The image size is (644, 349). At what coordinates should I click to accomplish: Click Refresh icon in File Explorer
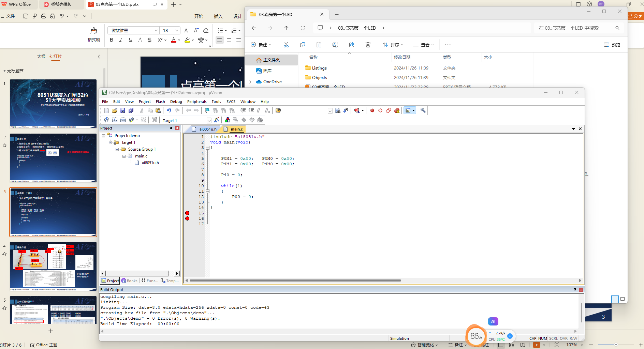(303, 28)
